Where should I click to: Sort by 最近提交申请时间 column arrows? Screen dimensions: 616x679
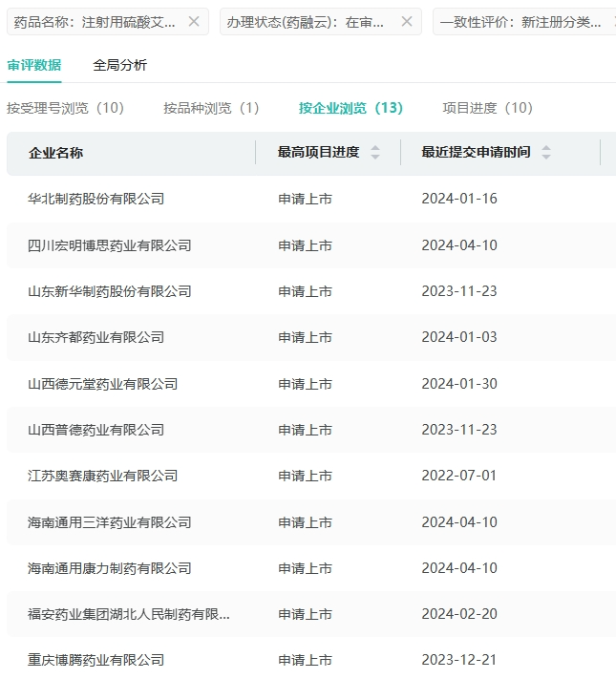pyautogui.click(x=546, y=153)
